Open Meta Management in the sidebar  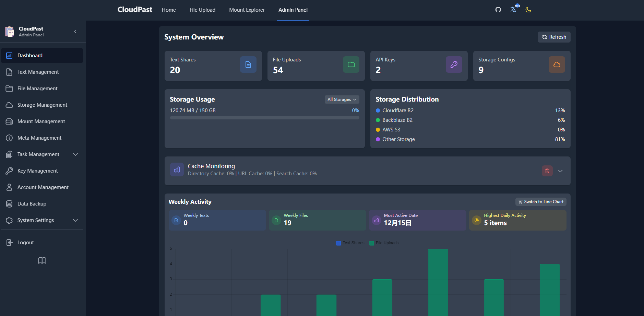[x=42, y=138]
